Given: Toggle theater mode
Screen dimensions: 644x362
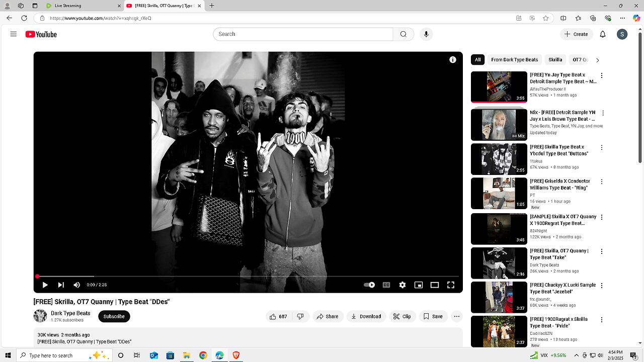Looking at the screenshot, I should click(435, 285).
